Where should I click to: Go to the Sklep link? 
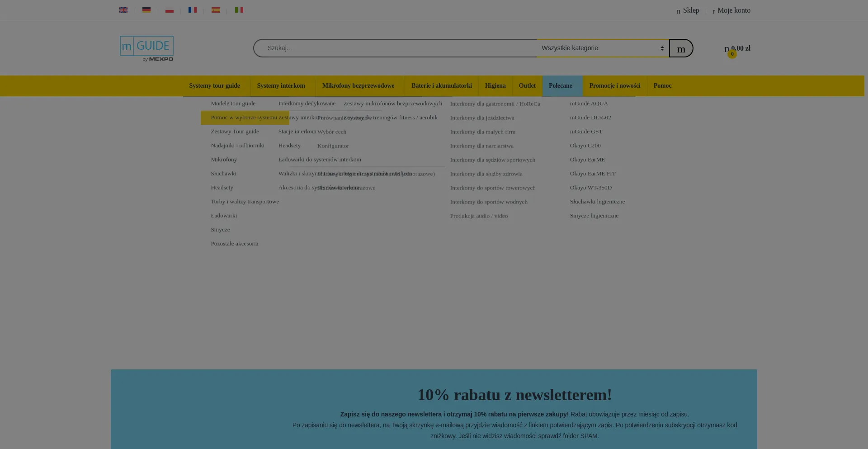(690, 10)
